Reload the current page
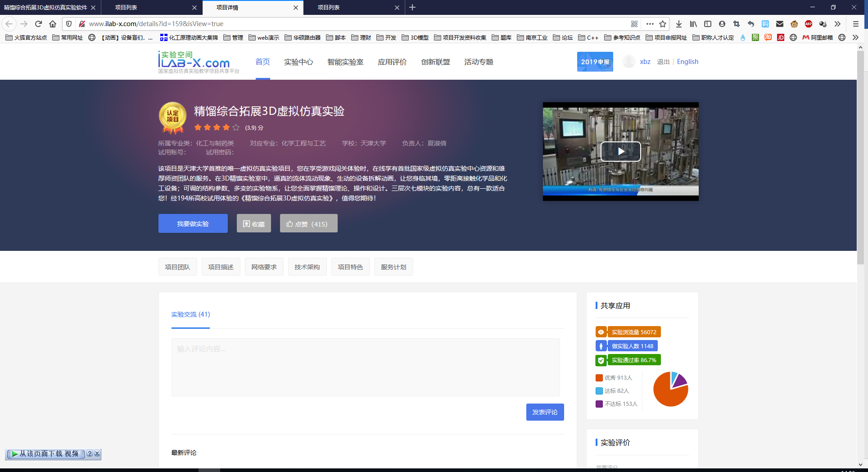 click(x=38, y=24)
